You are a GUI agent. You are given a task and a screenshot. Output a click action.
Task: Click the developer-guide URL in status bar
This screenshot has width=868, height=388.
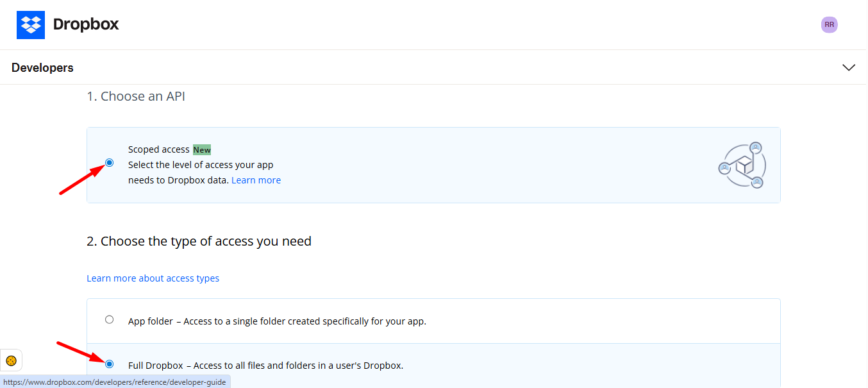(115, 382)
